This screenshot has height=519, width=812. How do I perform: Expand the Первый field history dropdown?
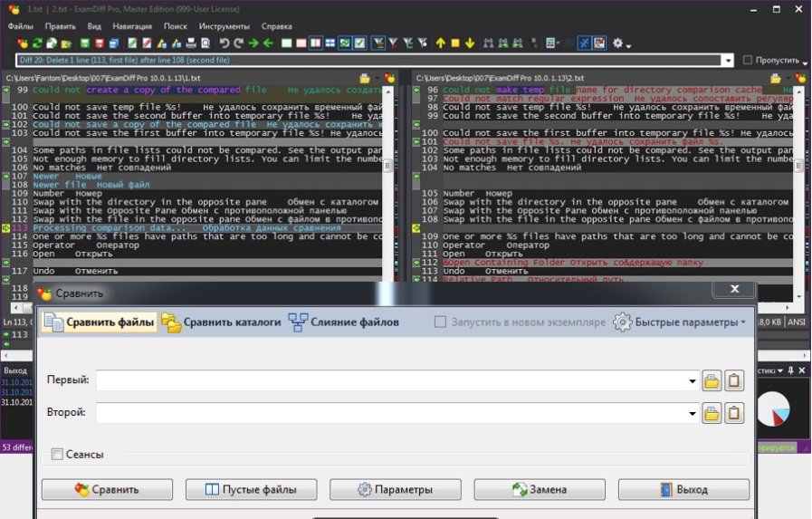693,381
